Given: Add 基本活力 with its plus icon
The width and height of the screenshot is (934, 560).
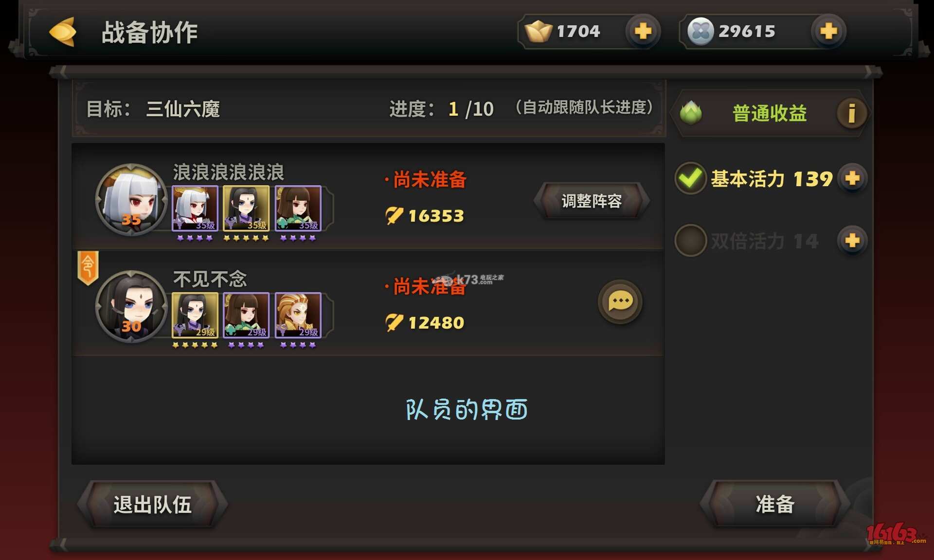Looking at the screenshot, I should (852, 178).
